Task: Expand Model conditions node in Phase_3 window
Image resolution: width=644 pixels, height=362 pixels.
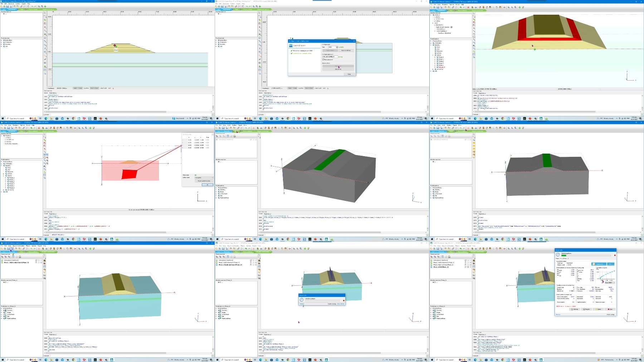Action: 431,318
